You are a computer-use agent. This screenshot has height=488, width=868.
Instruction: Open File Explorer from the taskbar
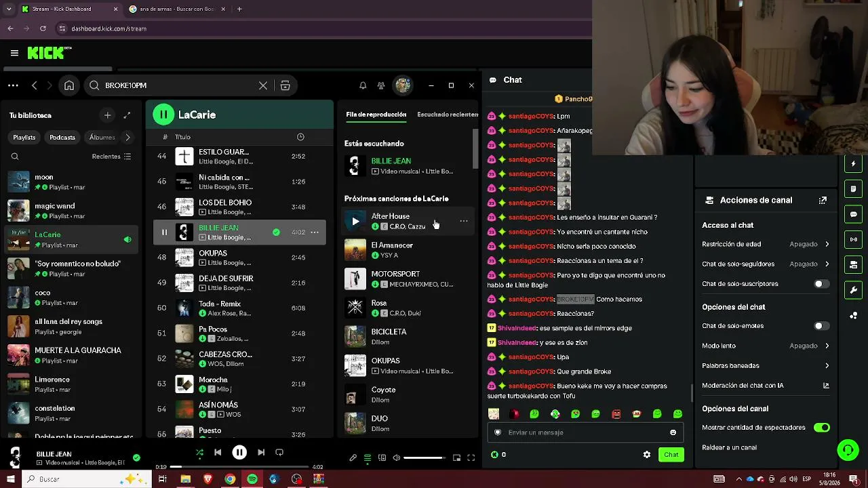pyautogui.click(x=185, y=479)
